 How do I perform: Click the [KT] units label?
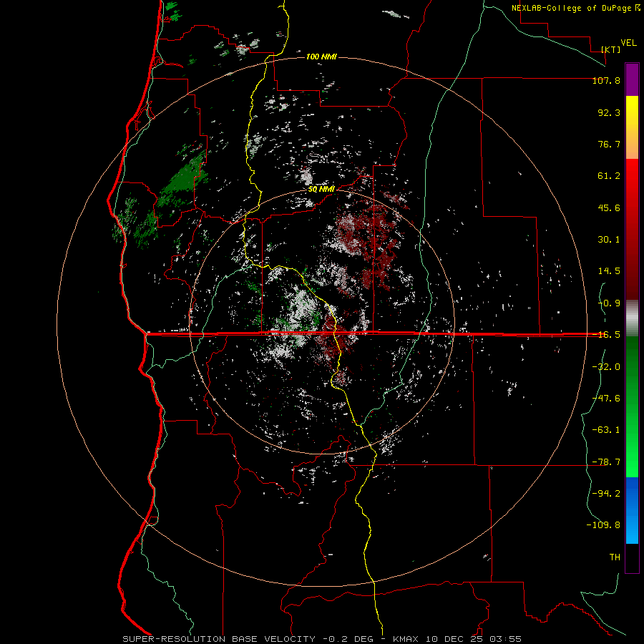point(611,49)
